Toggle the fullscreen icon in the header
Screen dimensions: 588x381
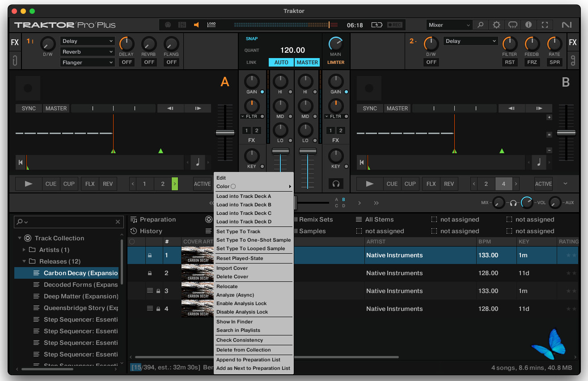click(545, 25)
